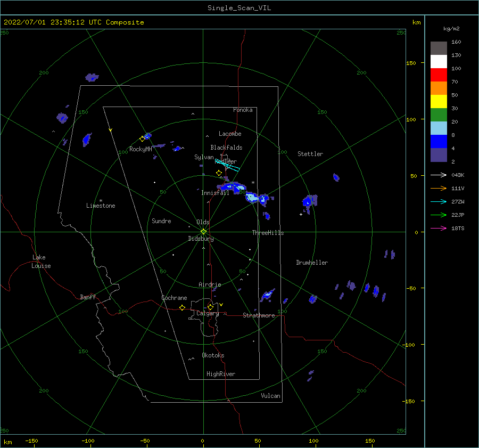Click the Lacombe city label
The height and width of the screenshot is (448, 479).
230,134
